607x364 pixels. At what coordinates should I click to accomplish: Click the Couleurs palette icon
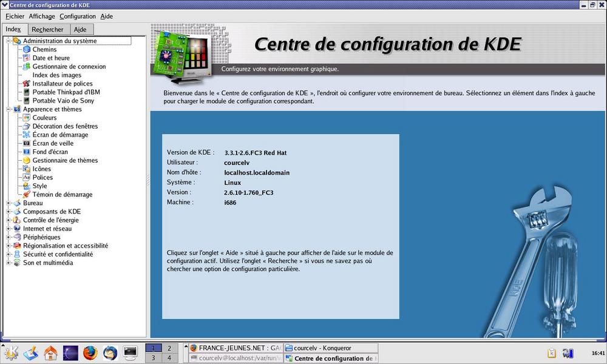[x=26, y=118]
